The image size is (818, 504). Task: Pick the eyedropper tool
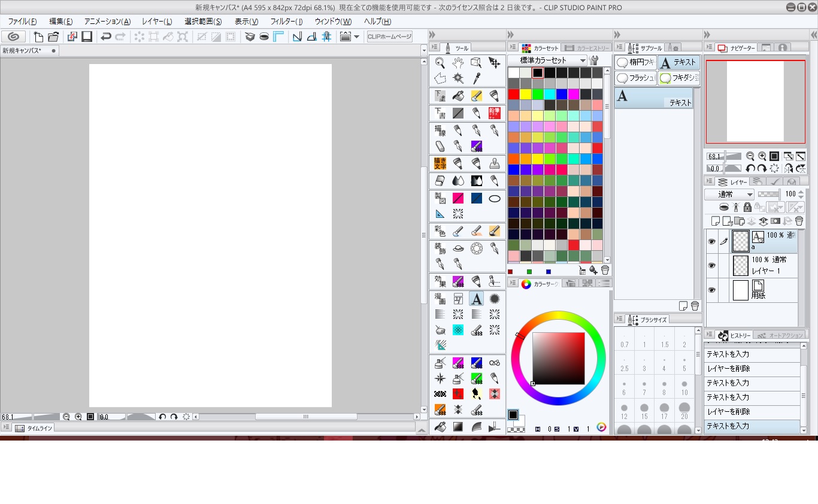[x=477, y=78]
